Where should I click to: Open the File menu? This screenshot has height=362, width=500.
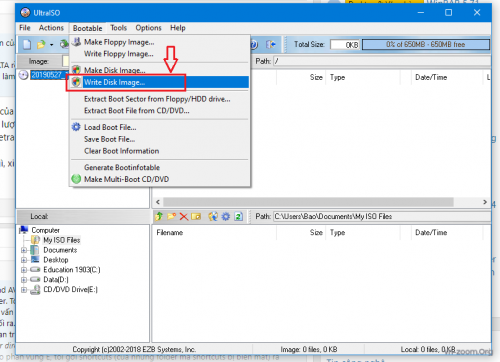25,28
